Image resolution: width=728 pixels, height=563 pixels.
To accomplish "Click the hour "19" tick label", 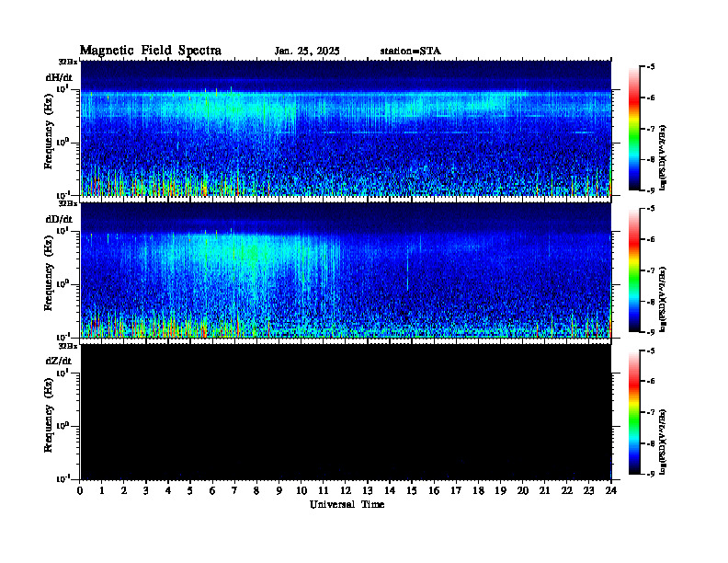I will pyautogui.click(x=501, y=491).
